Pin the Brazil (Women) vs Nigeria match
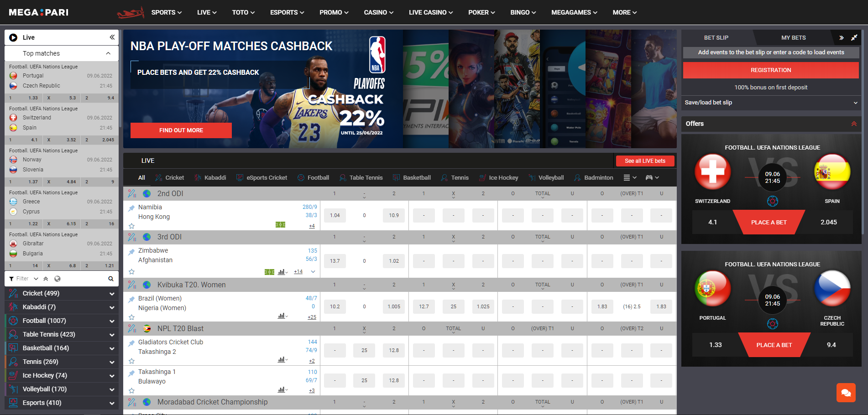Screen dimensions: 868x415 pyautogui.click(x=131, y=300)
